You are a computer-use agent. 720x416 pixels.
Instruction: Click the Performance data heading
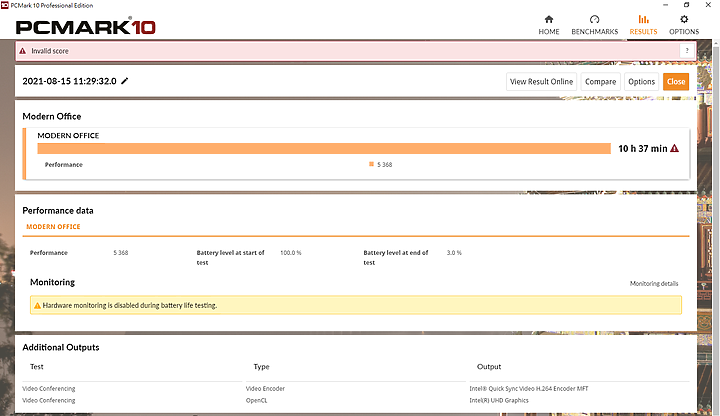tap(58, 210)
